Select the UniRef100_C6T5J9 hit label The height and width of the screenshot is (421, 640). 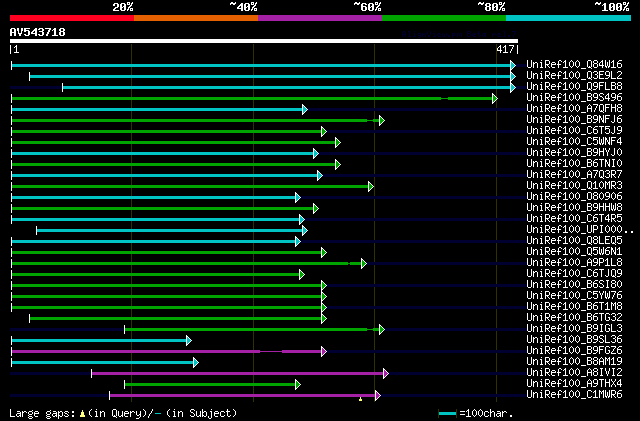point(574,130)
